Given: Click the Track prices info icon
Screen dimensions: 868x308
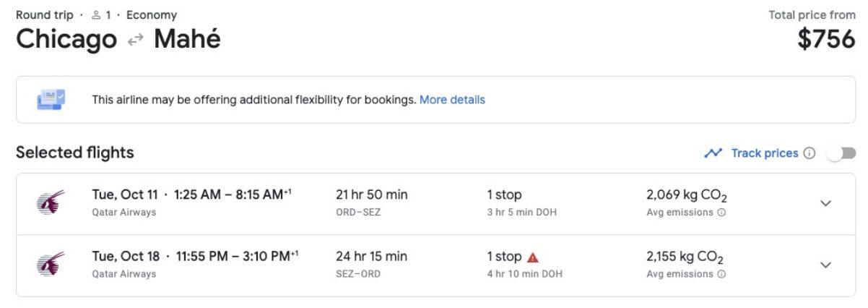Looking at the screenshot, I should click(x=810, y=153).
